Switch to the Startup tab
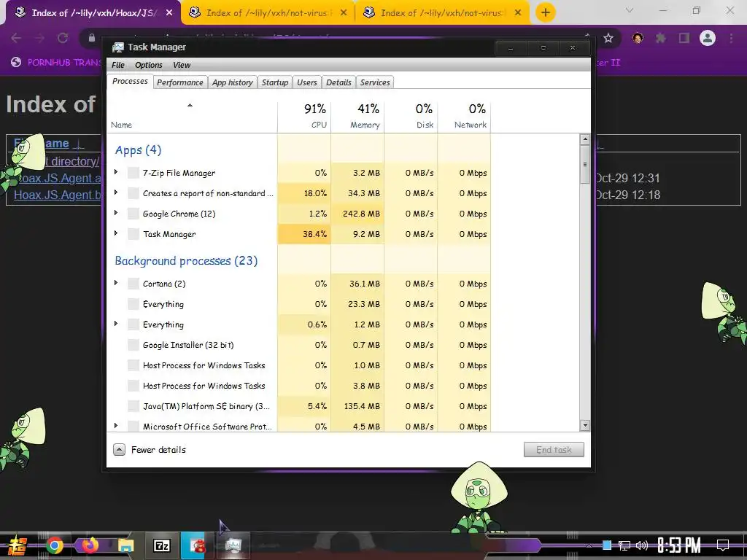Viewport: 747px width, 560px height. click(x=275, y=82)
